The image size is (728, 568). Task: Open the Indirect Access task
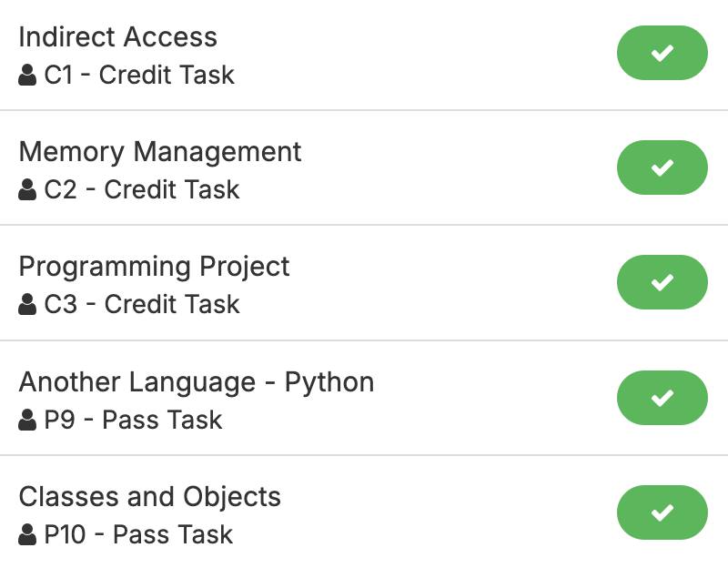tap(117, 37)
